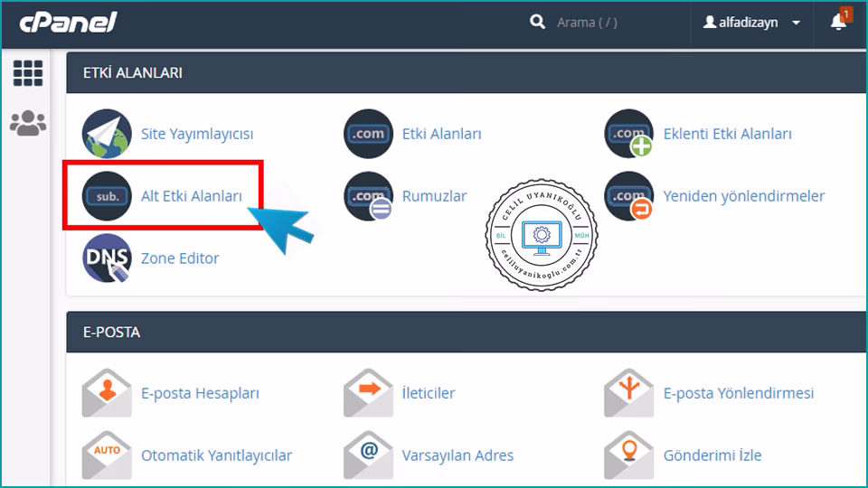Click the İleticiler arrow envelope icon
The height and width of the screenshot is (488, 868).
(368, 393)
